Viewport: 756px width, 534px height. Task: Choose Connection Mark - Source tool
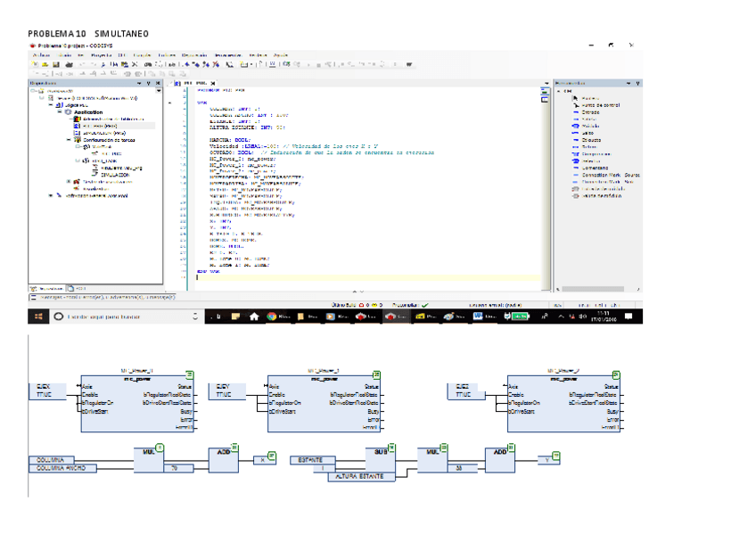tap(610, 175)
